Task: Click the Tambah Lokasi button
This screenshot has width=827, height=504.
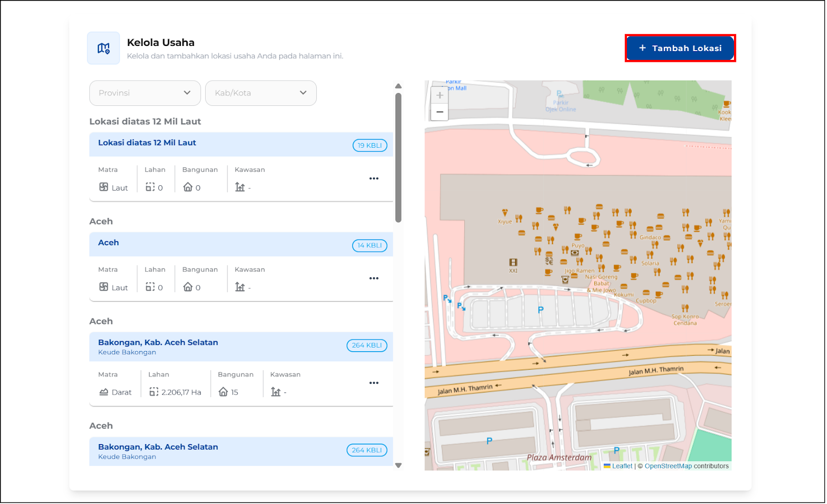Action: [x=680, y=48]
